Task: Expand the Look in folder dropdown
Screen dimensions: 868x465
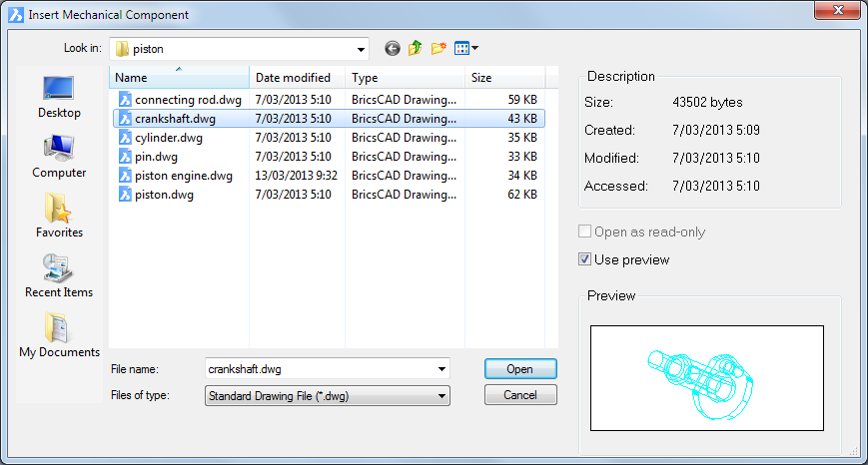Action: click(361, 49)
